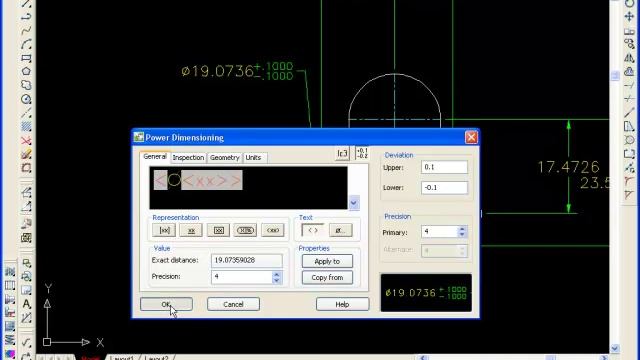Click the Exact distance field

(247, 260)
